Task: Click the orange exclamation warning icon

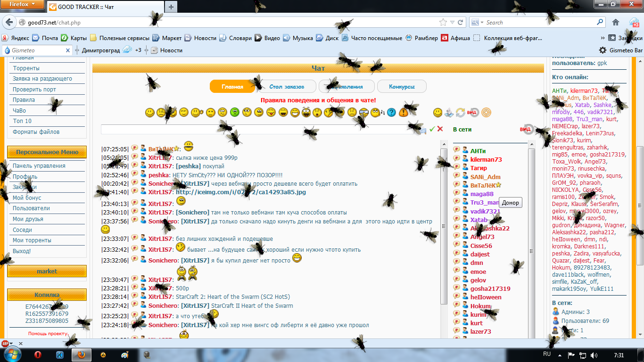Action: (404, 112)
